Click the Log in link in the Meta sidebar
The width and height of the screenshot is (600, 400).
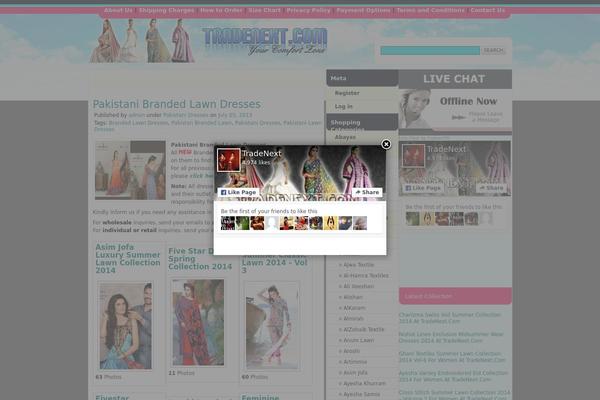[344, 106]
